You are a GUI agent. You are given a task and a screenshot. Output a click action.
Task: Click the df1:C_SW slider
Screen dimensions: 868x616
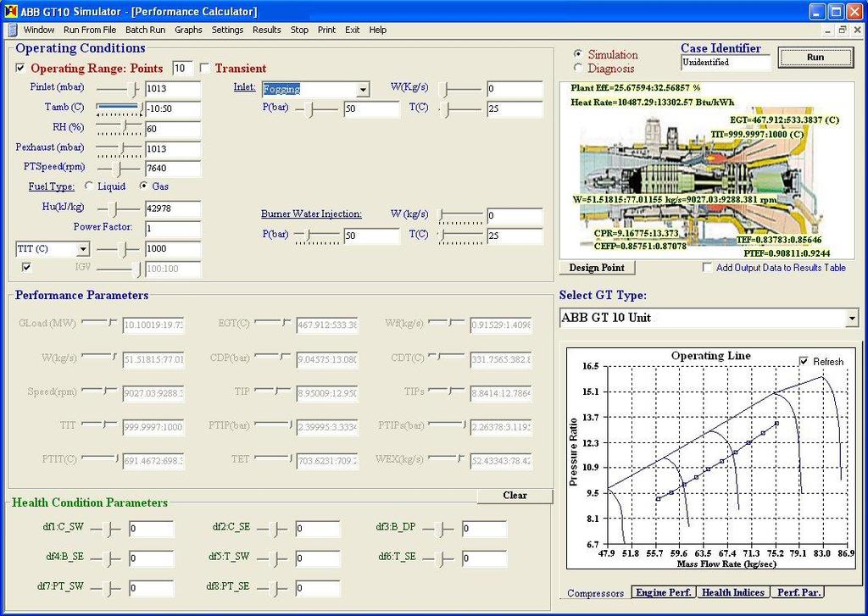point(104,529)
